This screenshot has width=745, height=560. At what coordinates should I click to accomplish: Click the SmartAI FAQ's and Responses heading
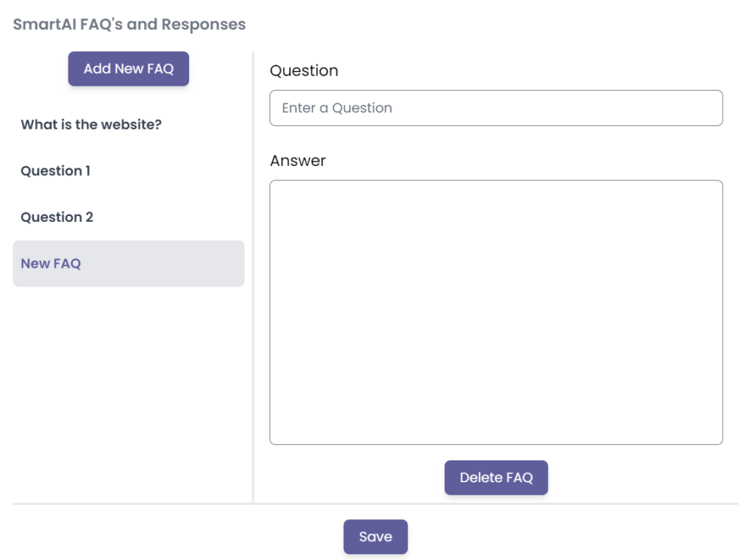[x=130, y=24]
